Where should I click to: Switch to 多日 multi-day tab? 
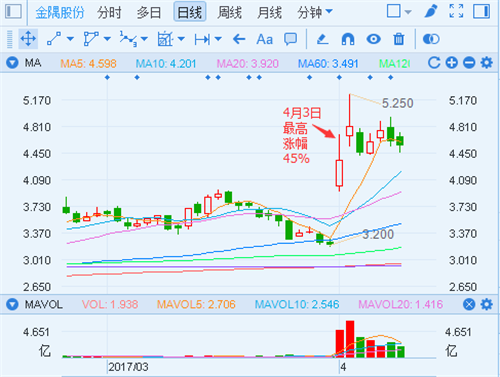pyautogui.click(x=149, y=13)
